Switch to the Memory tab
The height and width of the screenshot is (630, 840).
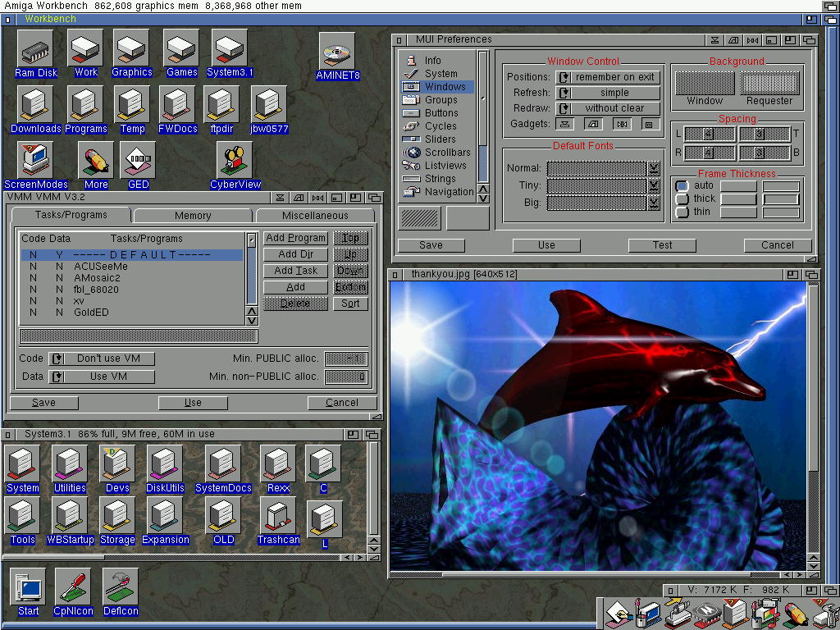(193, 216)
